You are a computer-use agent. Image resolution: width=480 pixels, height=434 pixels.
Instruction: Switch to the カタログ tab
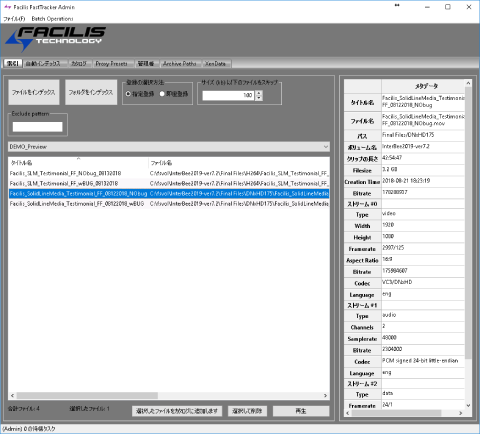pos(79,64)
